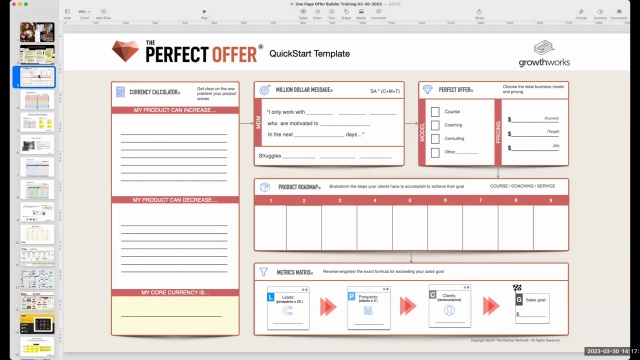
Task: Open the Format inspector
Action: (x=581, y=13)
